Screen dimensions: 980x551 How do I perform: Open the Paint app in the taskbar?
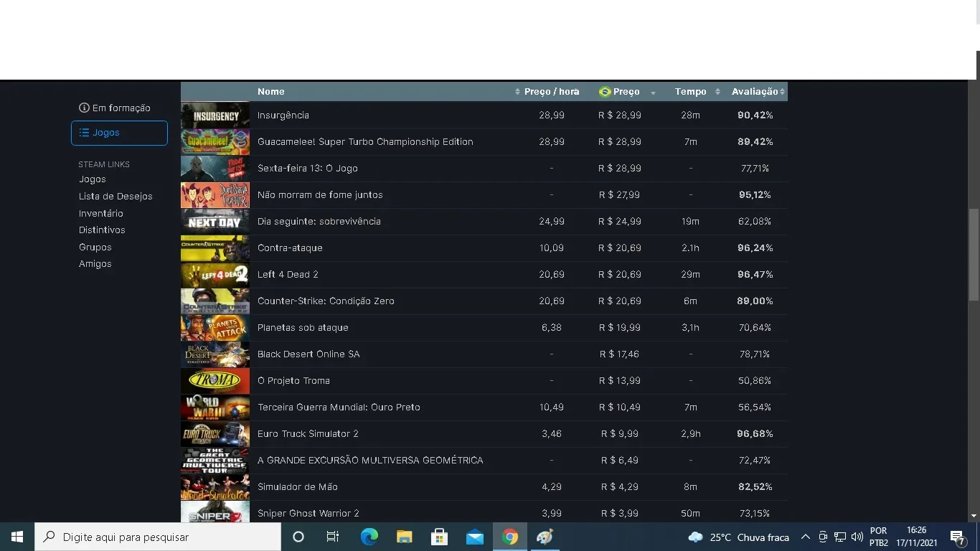pyautogui.click(x=545, y=537)
